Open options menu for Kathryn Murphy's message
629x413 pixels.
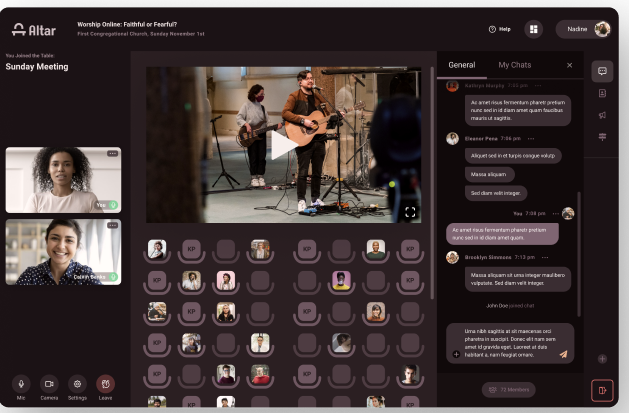pyautogui.click(x=537, y=86)
